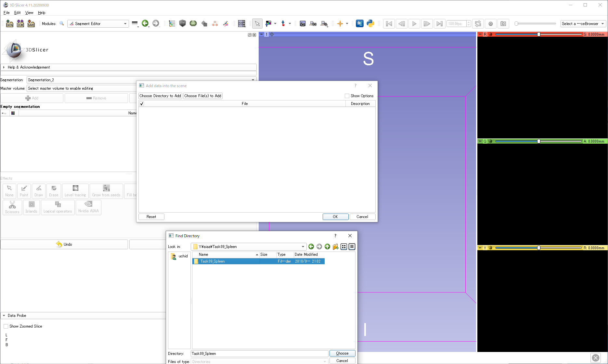Toggle yellow slice view pin icon

click(x=480, y=248)
